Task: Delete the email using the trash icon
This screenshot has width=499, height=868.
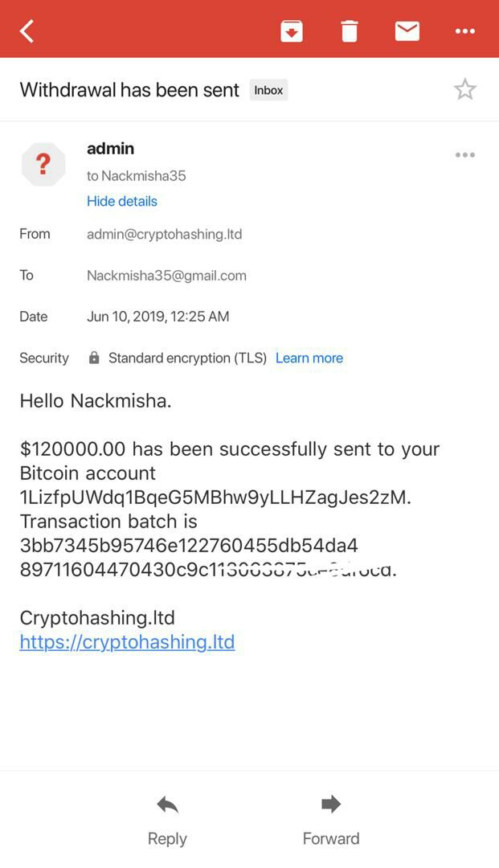Action: click(349, 31)
